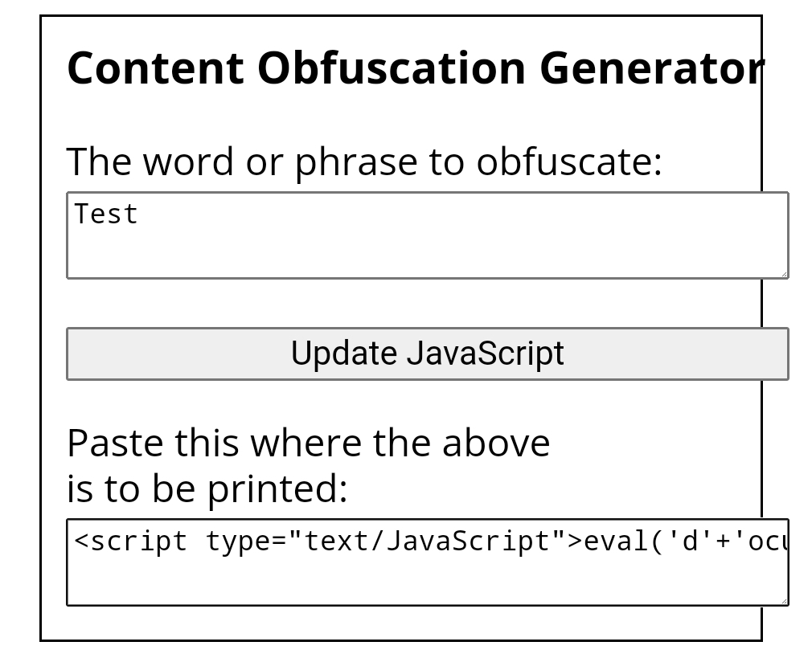The image size is (812, 658).
Task: Focus the generated script output textarea
Action: 428,562
